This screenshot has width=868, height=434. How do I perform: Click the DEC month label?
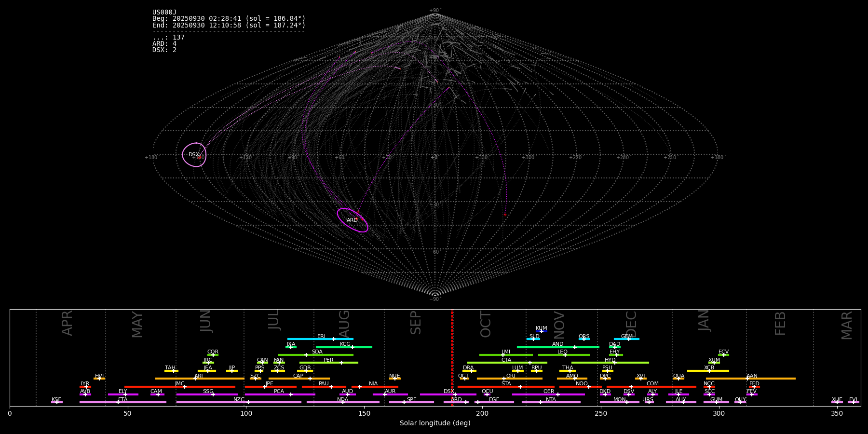click(x=631, y=324)
